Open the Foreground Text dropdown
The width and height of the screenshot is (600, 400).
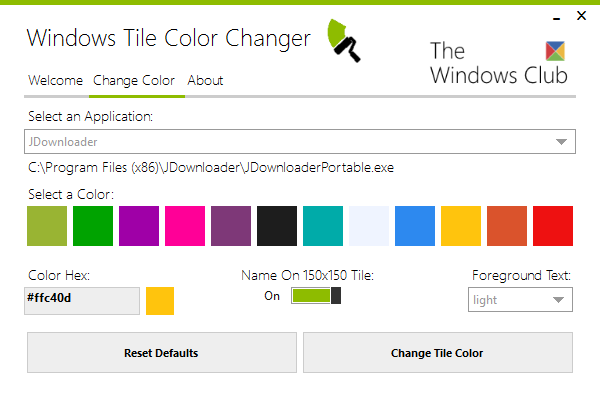520,300
